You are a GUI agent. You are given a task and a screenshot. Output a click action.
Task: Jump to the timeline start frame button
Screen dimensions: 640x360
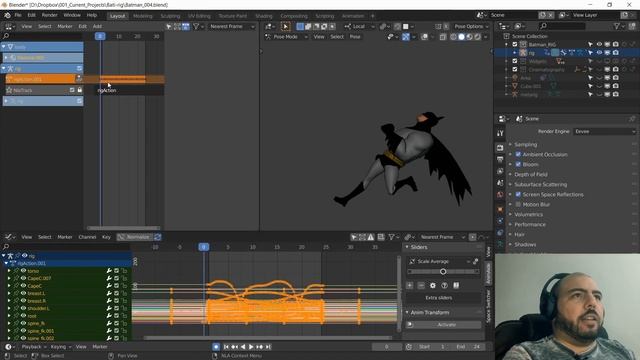[x=226, y=347]
